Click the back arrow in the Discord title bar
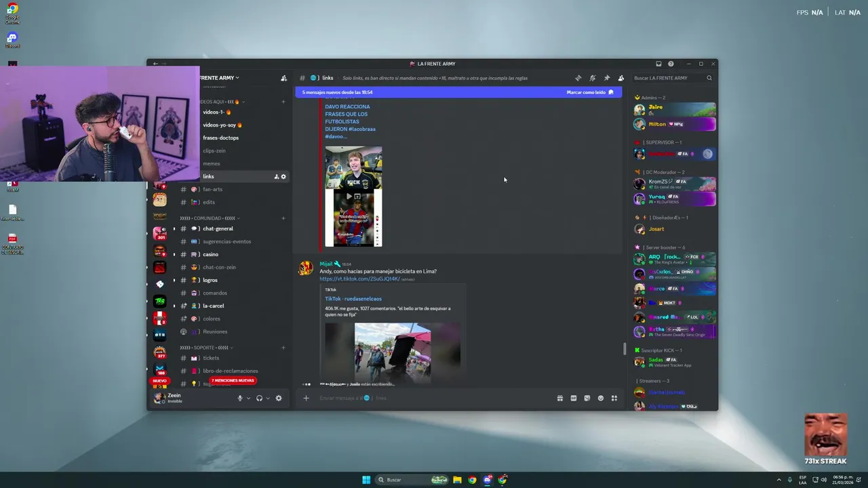868x488 pixels. [x=155, y=64]
